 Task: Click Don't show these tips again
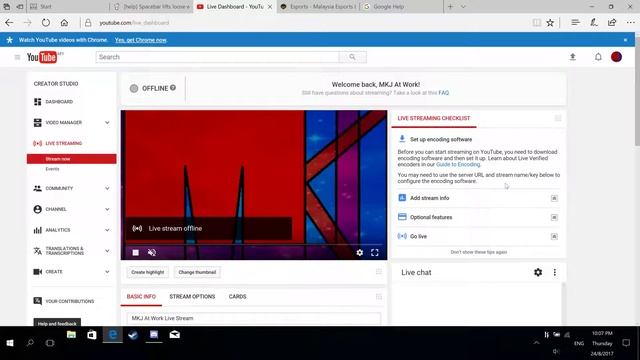478,252
